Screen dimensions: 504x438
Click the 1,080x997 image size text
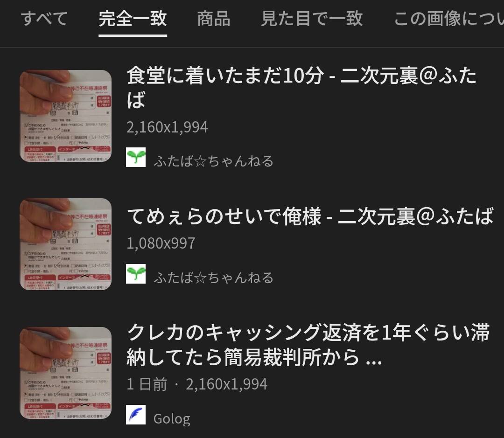tap(161, 243)
